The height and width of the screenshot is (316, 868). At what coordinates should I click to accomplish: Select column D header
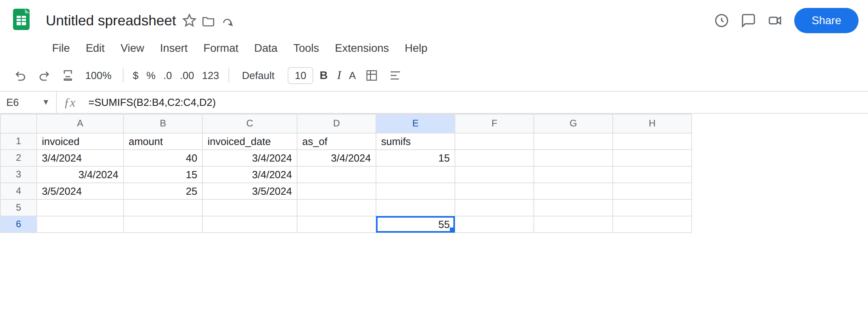337,124
